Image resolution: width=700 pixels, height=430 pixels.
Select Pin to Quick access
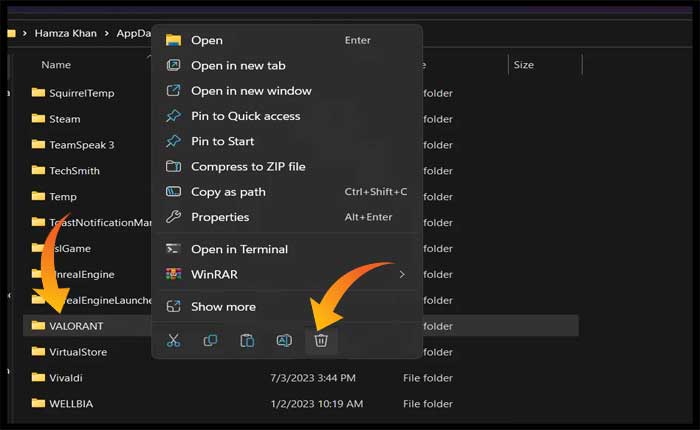tap(245, 116)
